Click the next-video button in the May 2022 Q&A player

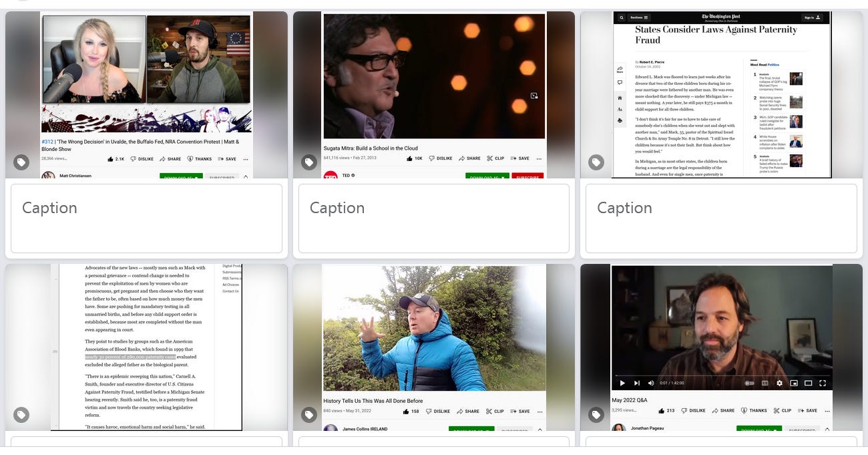(x=636, y=383)
